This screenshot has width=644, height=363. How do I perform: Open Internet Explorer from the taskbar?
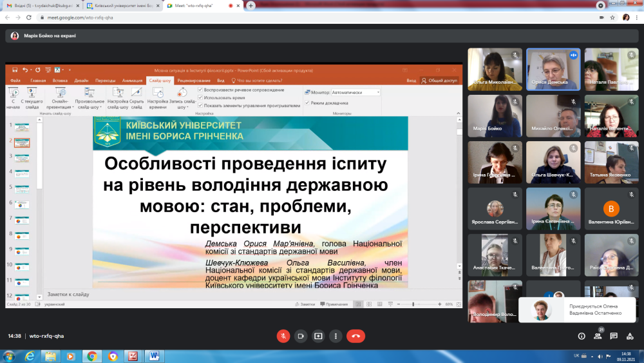(30, 356)
